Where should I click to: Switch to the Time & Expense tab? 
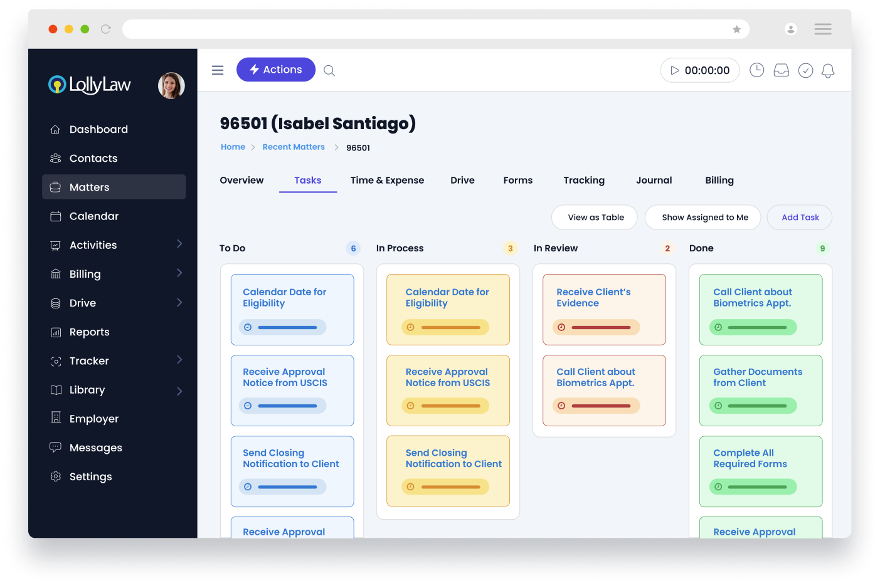[x=387, y=181]
